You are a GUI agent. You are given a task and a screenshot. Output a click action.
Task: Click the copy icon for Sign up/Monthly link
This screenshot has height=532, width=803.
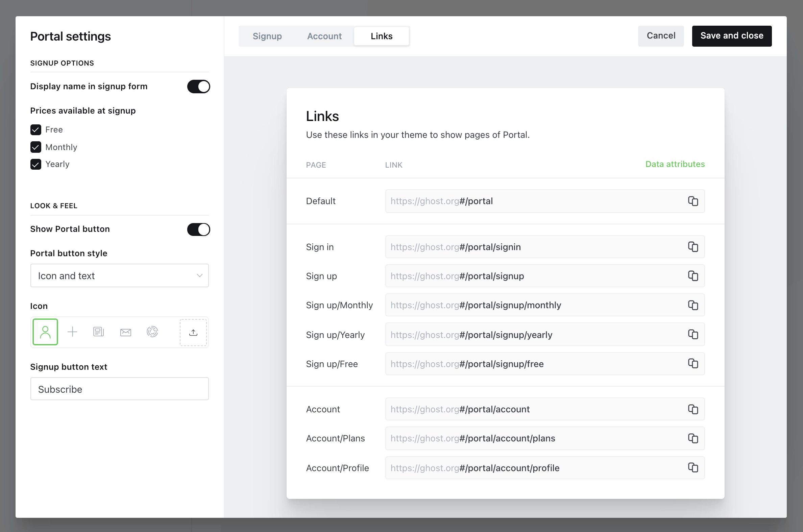(692, 305)
